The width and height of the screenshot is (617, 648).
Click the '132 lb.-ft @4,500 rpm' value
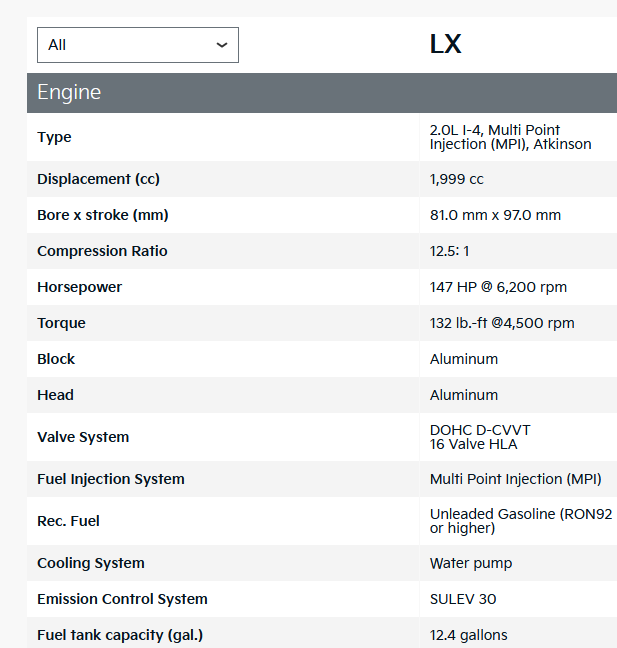[x=502, y=323]
